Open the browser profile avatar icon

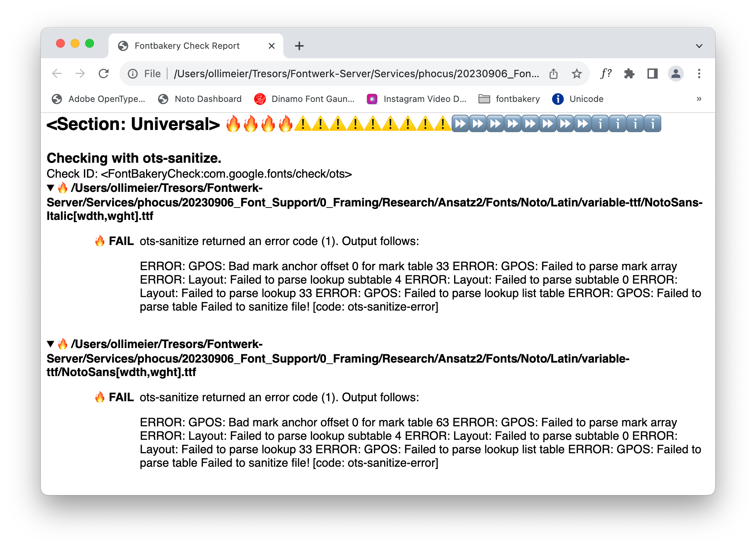click(676, 74)
